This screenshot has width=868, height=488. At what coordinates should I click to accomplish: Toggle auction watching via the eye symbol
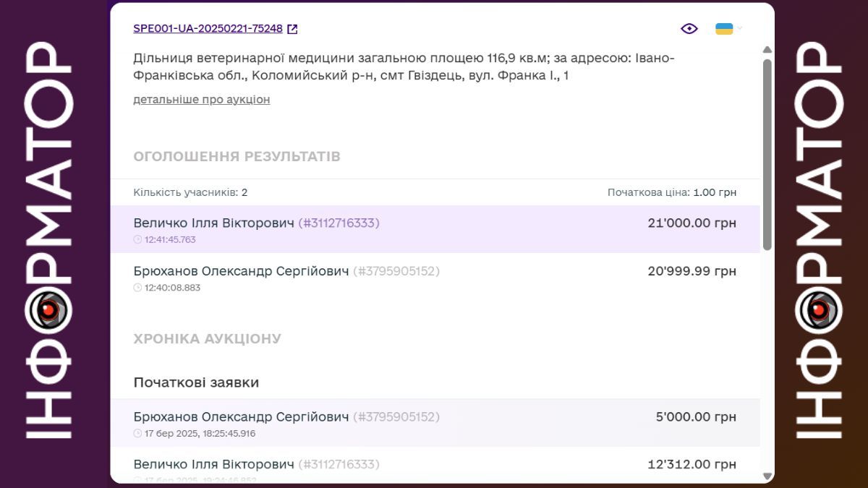click(x=689, y=28)
